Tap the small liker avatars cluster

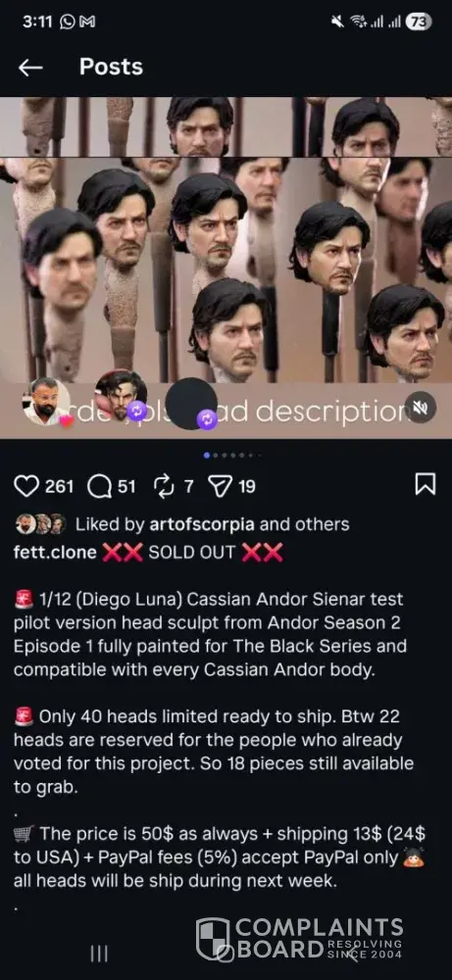point(40,523)
